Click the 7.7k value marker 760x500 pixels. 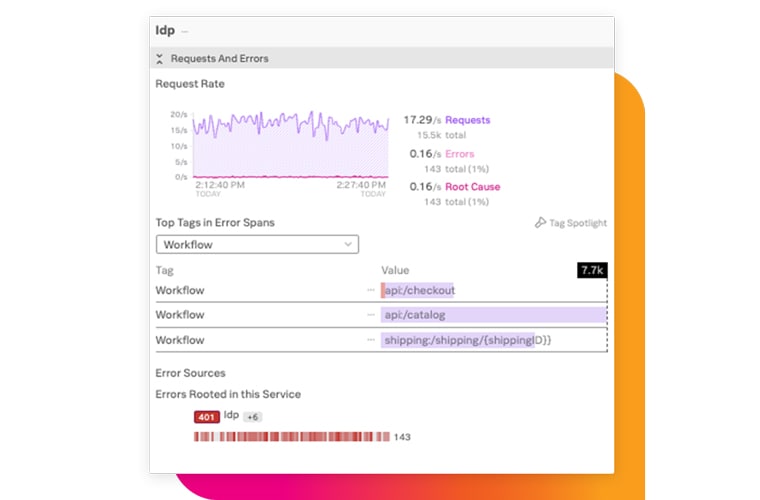(x=592, y=270)
